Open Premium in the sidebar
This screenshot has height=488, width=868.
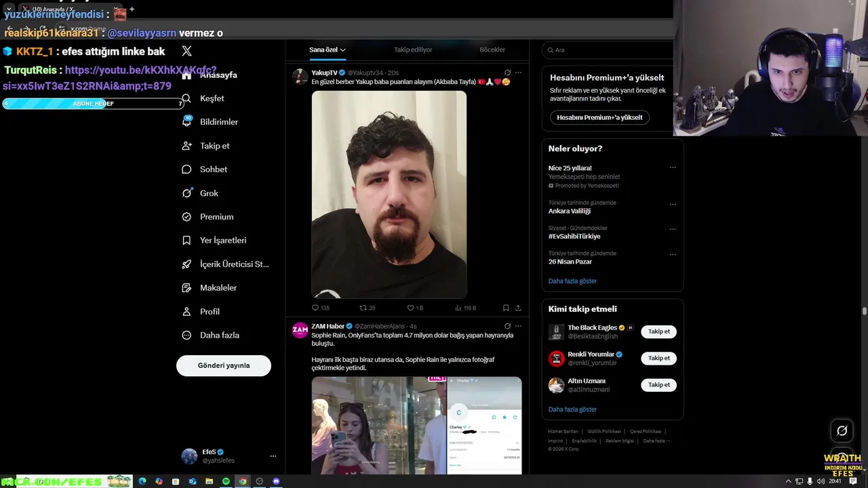(208, 217)
